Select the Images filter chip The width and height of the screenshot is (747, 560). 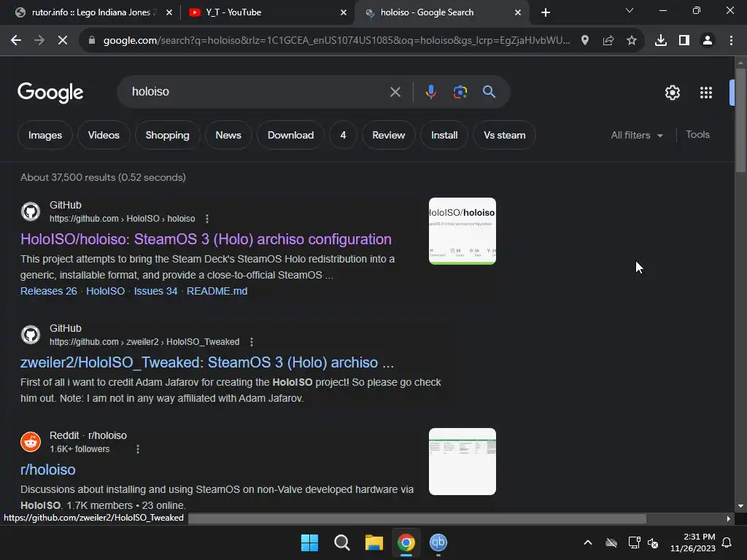[45, 135]
